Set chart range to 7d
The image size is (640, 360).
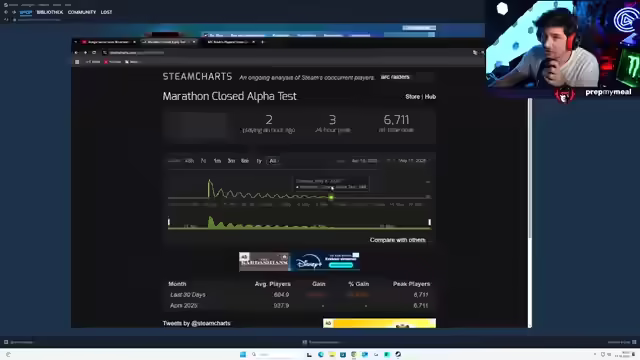(203, 161)
